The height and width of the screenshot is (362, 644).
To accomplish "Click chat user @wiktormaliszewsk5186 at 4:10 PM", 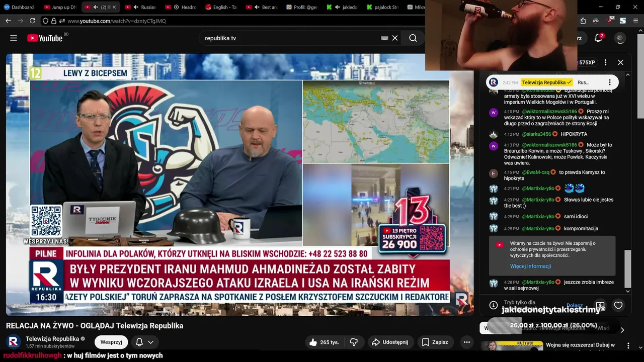I will pyautogui.click(x=549, y=111).
